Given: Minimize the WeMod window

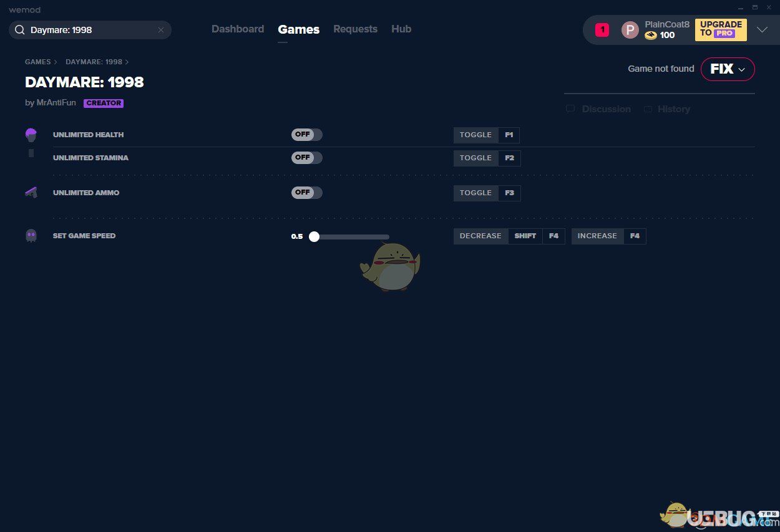Looking at the screenshot, I should [739, 7].
